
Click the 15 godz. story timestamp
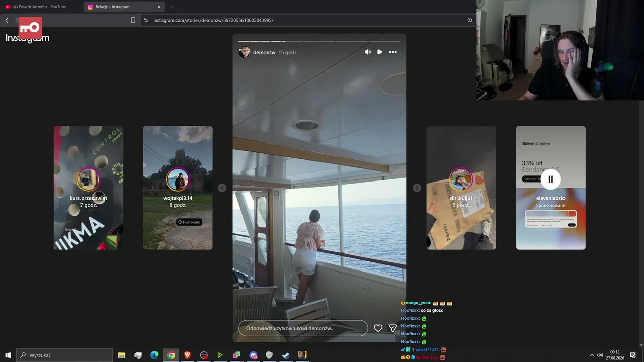[288, 52]
